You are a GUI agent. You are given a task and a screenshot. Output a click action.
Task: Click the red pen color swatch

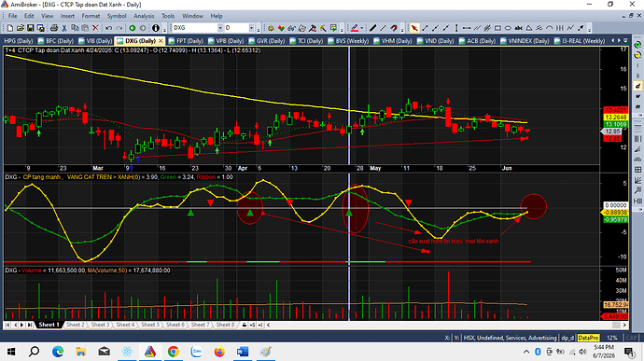[x=355, y=28]
